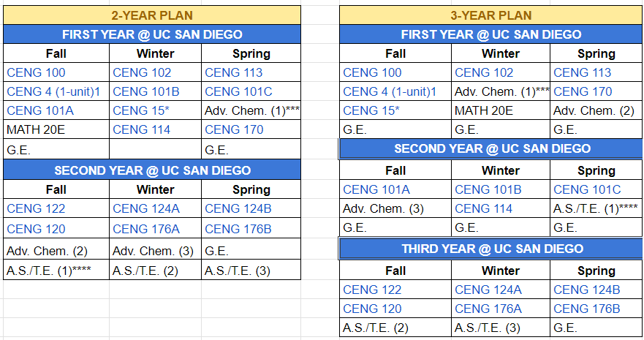Click CENG 114 link in the 2-year plan
Viewport: 644px width, 340px height.
141,129
